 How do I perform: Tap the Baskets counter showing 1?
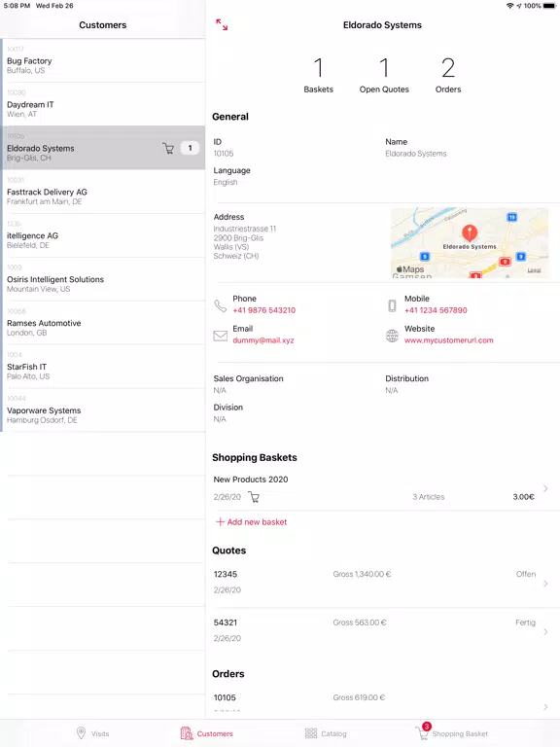click(x=319, y=74)
